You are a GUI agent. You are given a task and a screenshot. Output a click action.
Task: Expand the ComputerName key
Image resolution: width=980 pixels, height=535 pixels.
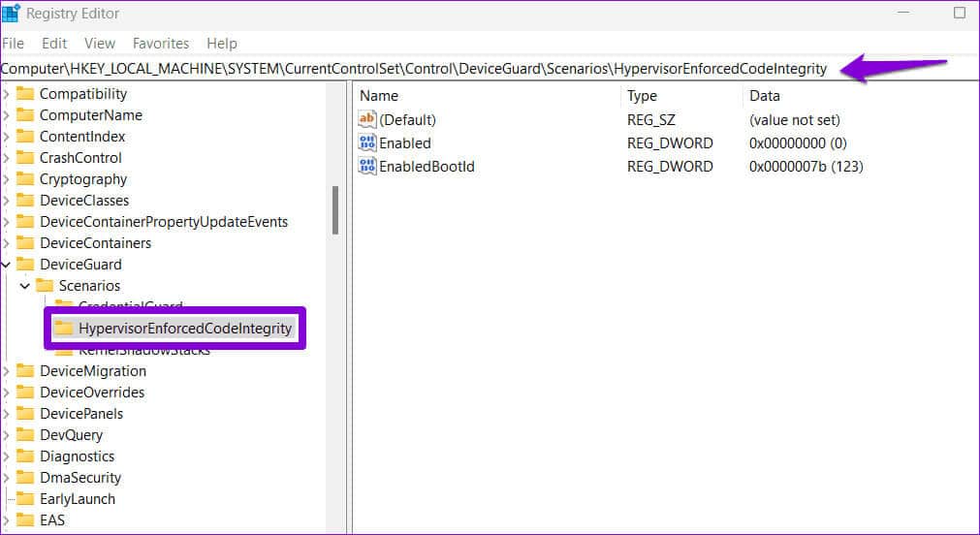6,115
